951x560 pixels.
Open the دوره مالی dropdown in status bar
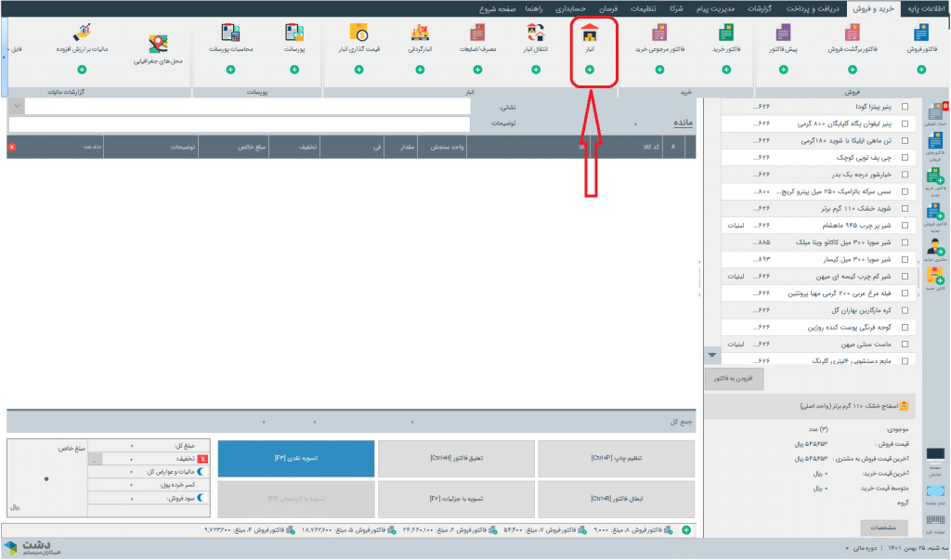847,549
